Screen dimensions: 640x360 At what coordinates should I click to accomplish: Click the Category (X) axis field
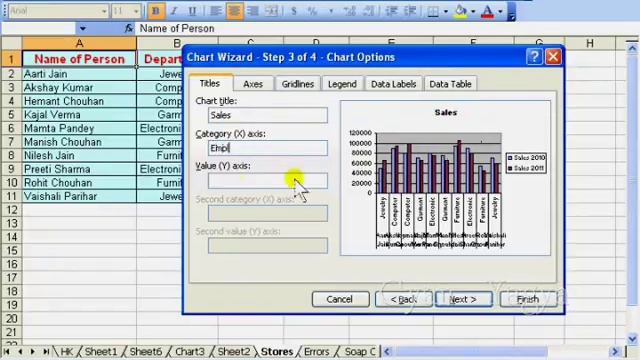click(x=268, y=148)
